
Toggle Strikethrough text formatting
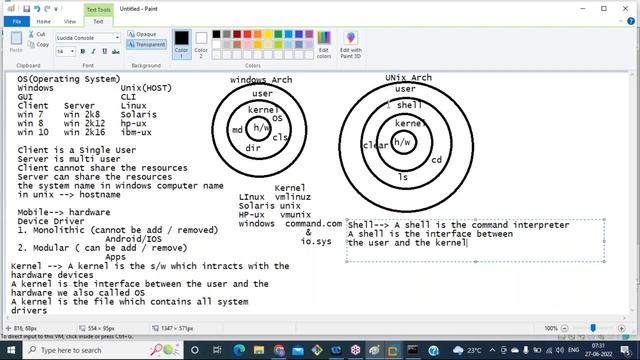(116, 51)
